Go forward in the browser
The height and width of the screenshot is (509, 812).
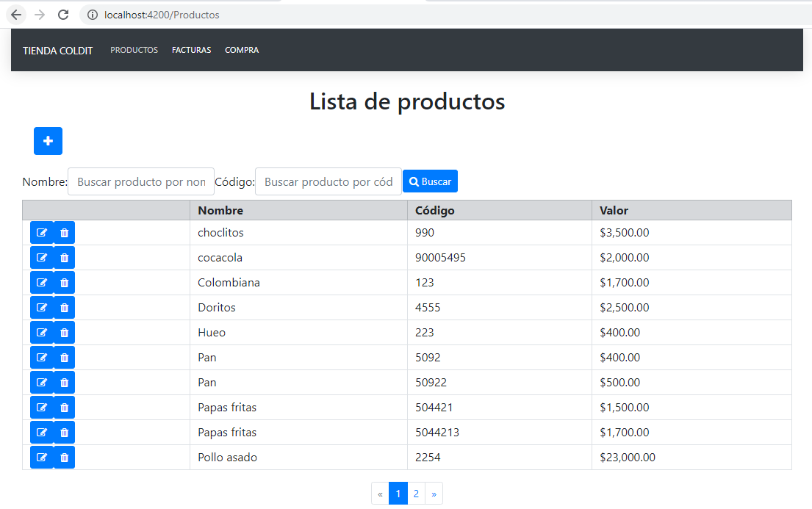click(40, 15)
